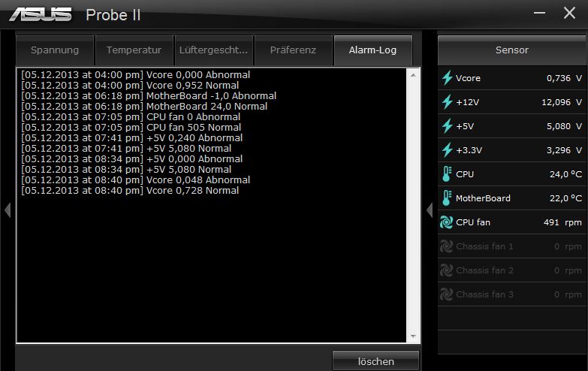Clear the log with löschen button
The height and width of the screenshot is (371, 588).
pos(375,361)
